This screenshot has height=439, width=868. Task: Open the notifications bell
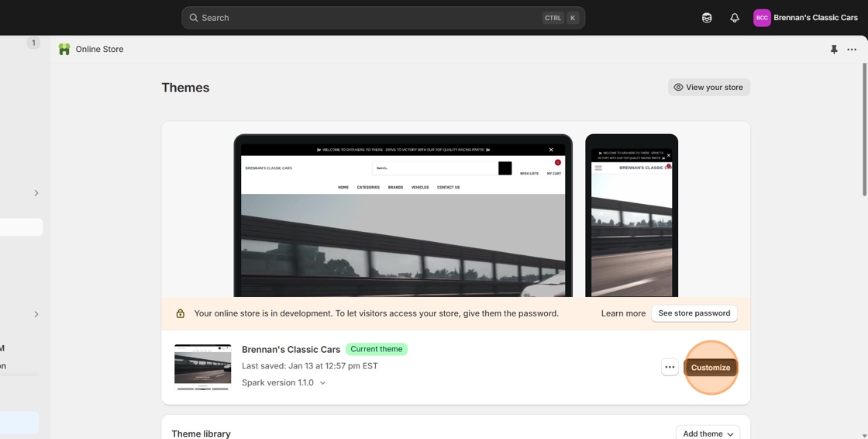pyautogui.click(x=735, y=18)
